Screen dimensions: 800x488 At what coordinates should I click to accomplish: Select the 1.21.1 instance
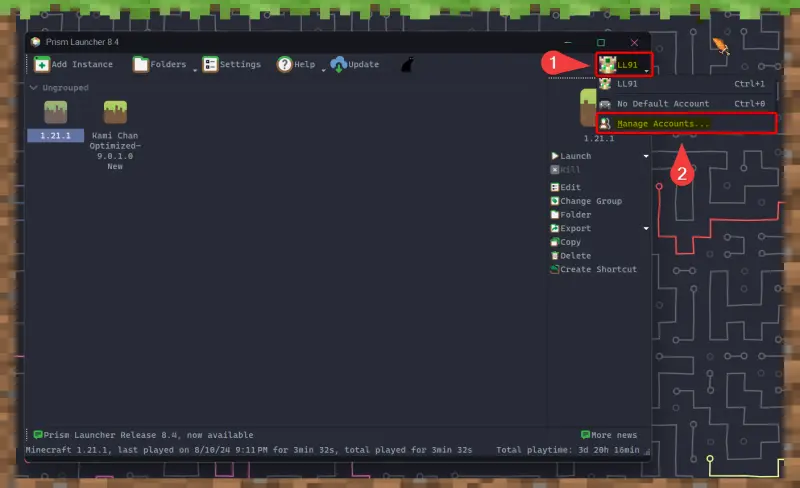(55, 117)
